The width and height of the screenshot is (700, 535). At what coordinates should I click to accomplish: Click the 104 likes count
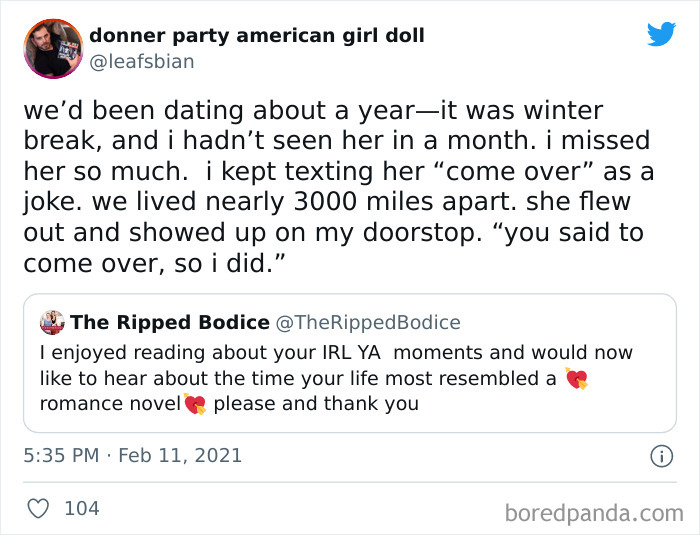click(x=82, y=508)
